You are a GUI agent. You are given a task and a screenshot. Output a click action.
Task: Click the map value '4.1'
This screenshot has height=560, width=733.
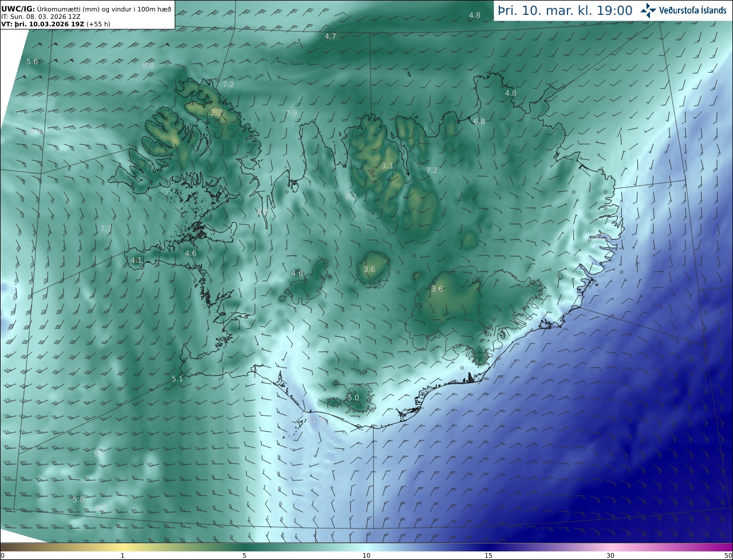click(x=136, y=260)
